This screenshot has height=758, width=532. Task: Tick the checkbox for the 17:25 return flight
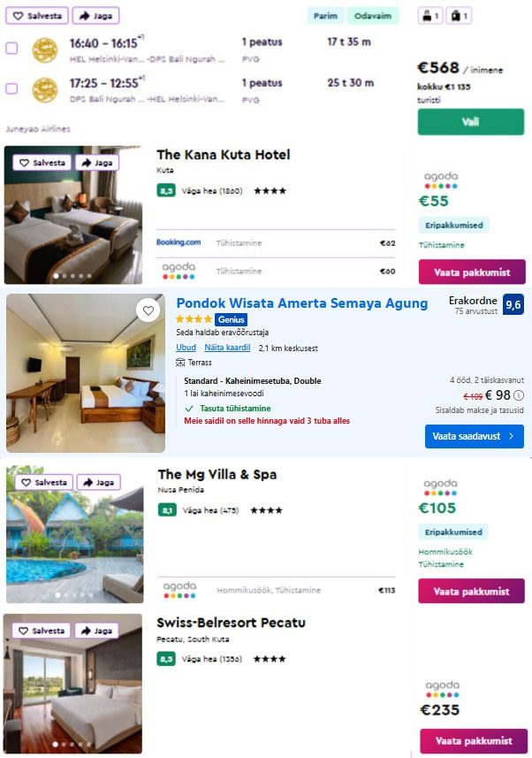11,89
